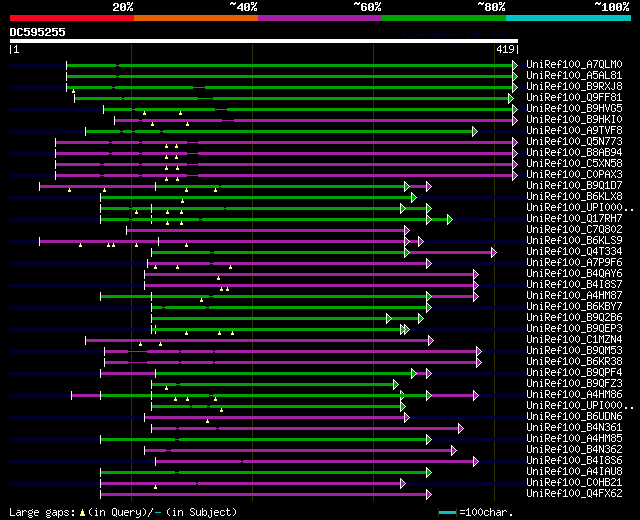
Task: Click the UniRef100_B6KLX8 label
Action: [x=574, y=197]
